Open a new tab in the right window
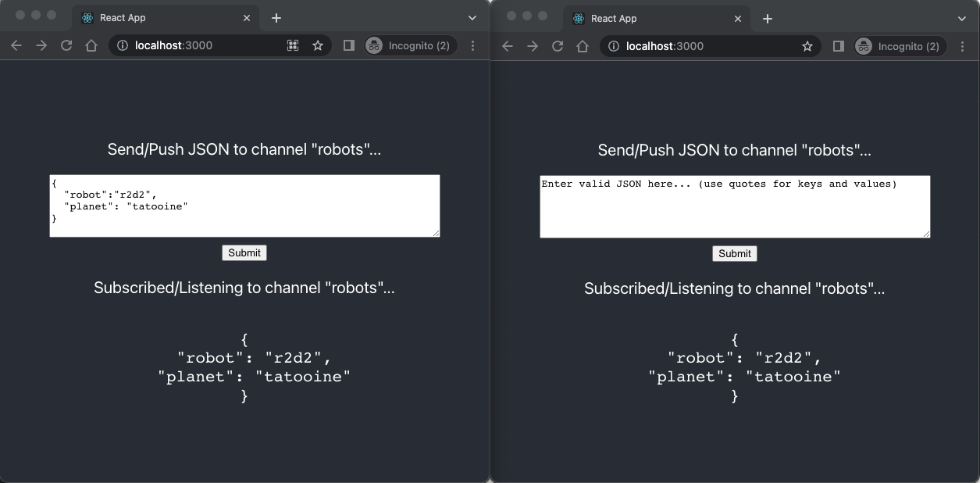 coord(767,17)
